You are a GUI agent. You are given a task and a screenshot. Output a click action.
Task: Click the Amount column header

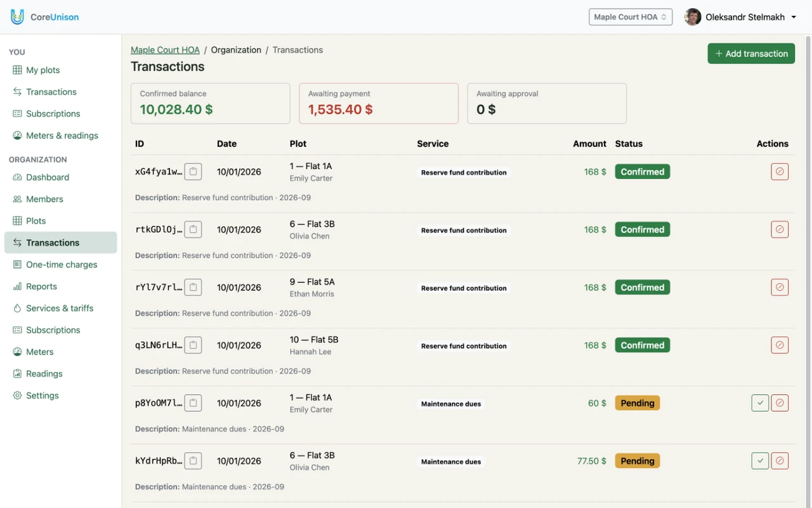(589, 144)
